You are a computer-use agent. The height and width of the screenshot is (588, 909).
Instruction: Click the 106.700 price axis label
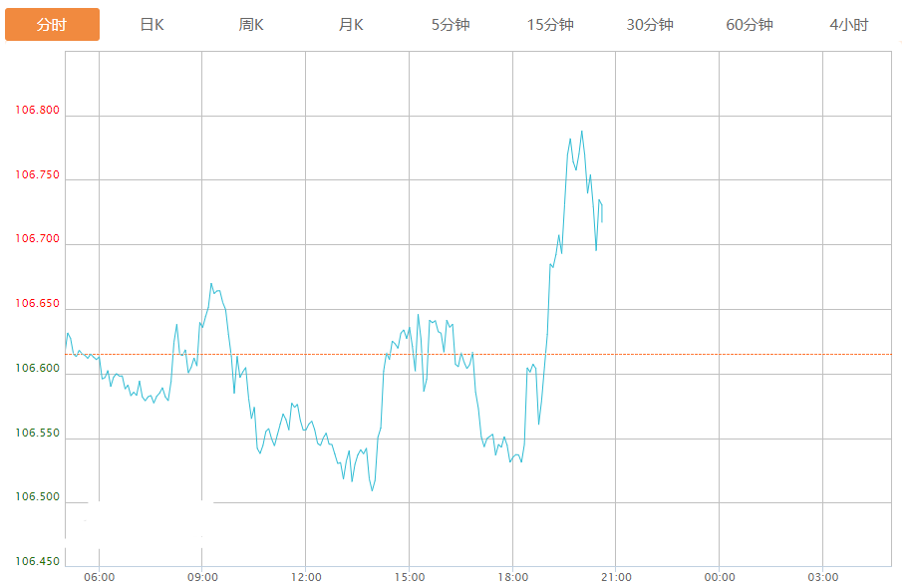tap(37, 239)
